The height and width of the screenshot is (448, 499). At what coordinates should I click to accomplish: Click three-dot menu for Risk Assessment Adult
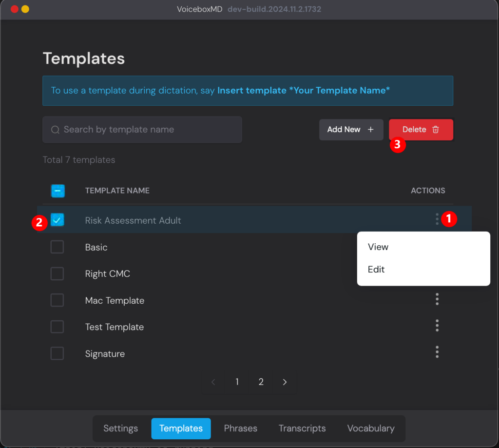click(x=437, y=219)
